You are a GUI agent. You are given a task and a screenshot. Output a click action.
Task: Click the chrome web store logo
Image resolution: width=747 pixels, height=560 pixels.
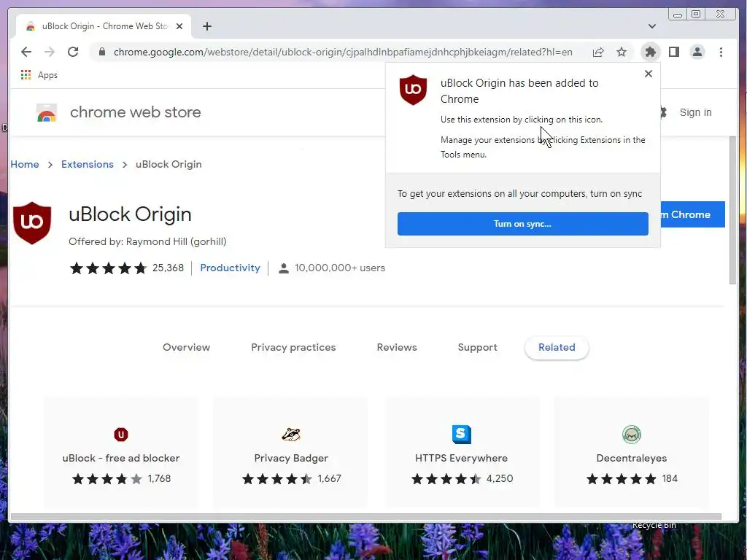[x=47, y=113]
